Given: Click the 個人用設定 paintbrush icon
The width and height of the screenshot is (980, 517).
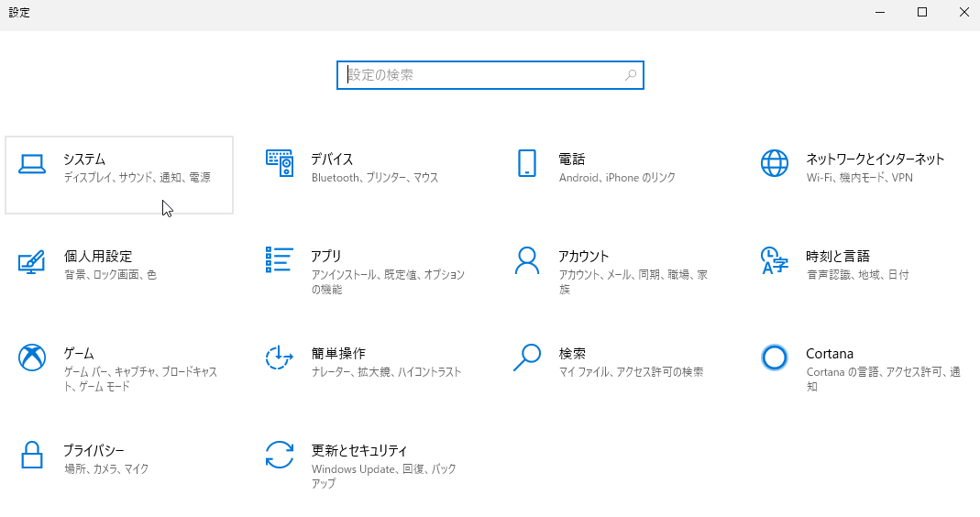Looking at the screenshot, I should tap(32, 261).
